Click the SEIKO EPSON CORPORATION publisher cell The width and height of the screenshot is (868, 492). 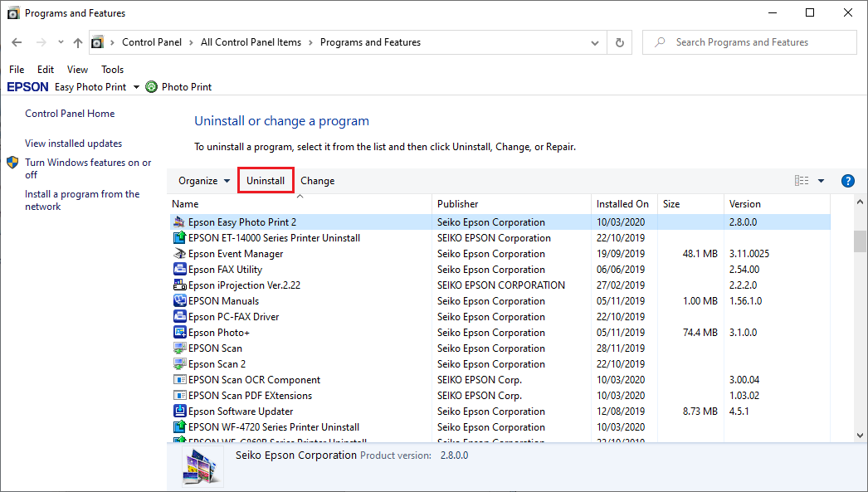coord(501,285)
